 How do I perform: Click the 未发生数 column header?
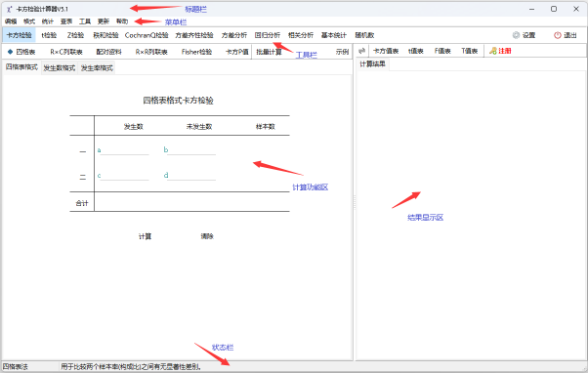point(199,127)
